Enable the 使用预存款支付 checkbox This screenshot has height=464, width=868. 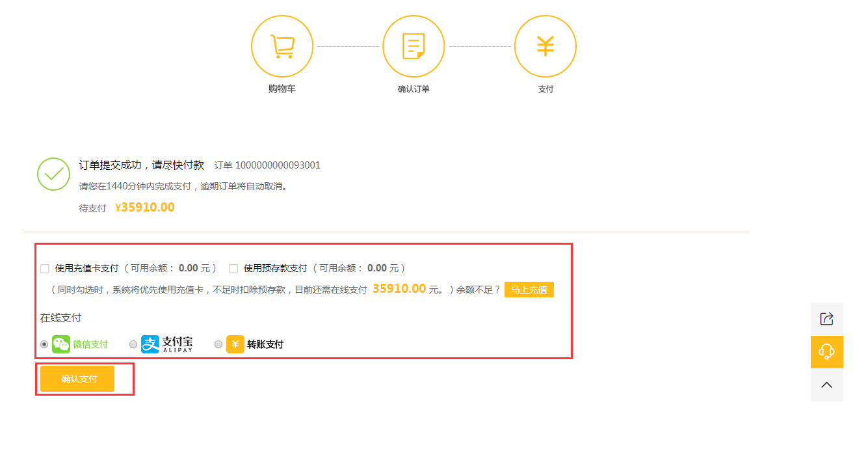click(x=233, y=269)
